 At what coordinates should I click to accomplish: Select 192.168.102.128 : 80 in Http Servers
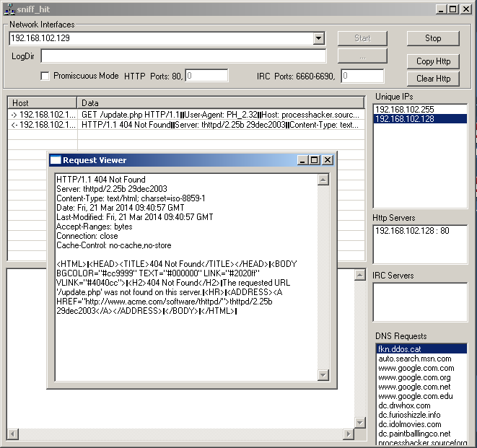pos(411,231)
